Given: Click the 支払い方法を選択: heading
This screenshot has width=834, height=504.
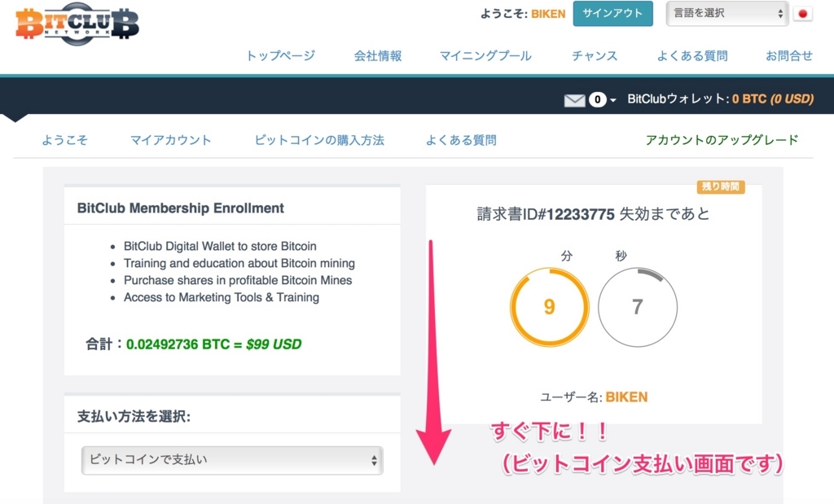Looking at the screenshot, I should tap(134, 416).
